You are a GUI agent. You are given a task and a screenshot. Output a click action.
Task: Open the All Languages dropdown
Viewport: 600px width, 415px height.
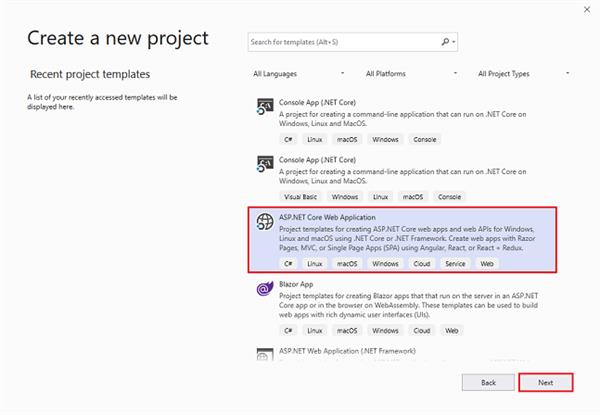(x=298, y=73)
